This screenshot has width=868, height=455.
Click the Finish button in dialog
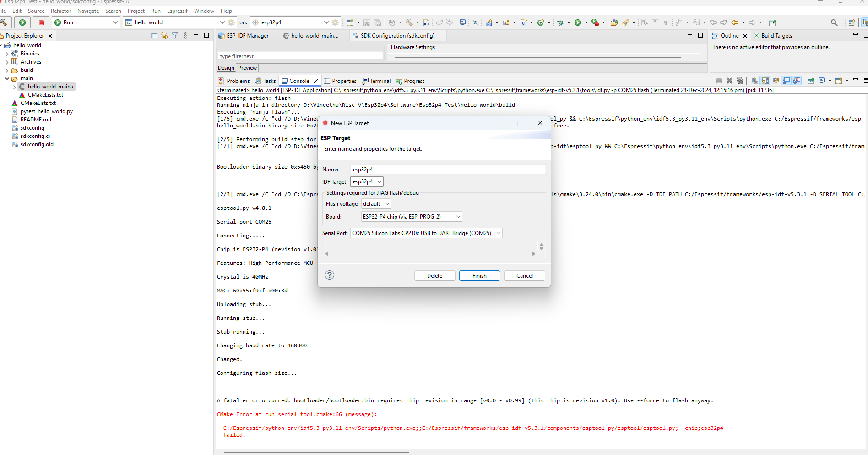479,275
